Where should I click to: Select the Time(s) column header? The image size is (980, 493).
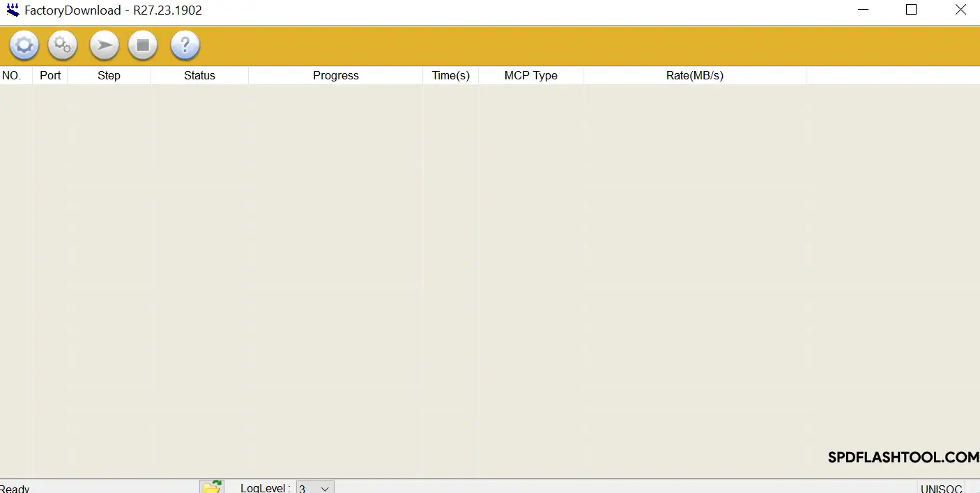click(450, 75)
